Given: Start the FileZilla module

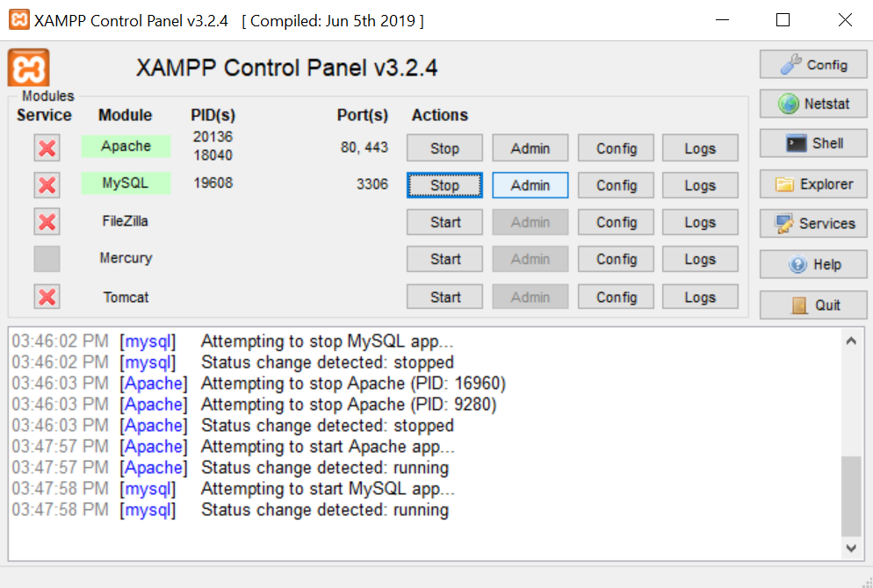Looking at the screenshot, I should [444, 222].
